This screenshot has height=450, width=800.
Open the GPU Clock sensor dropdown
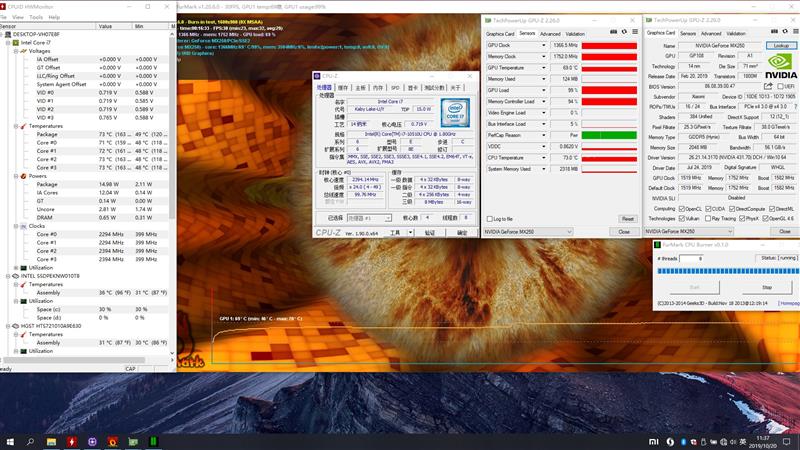pos(543,45)
